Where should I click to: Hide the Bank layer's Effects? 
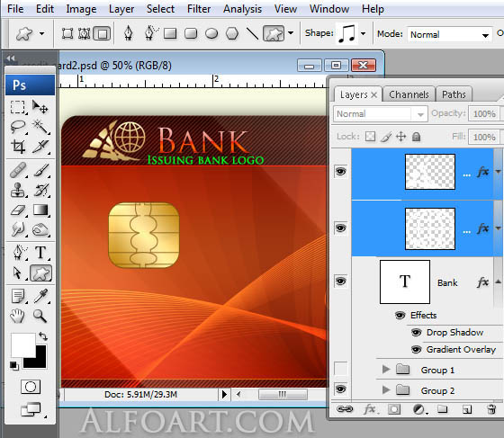click(400, 315)
